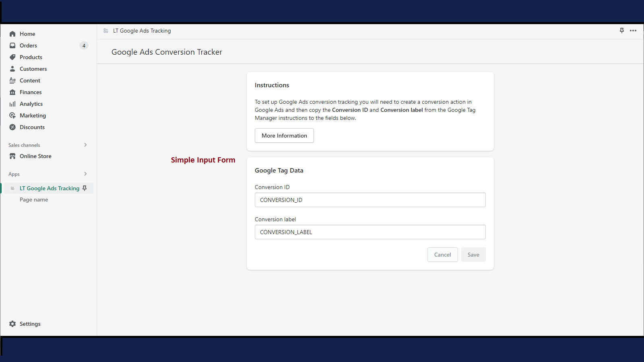Go to Products in the sidebar

point(31,57)
